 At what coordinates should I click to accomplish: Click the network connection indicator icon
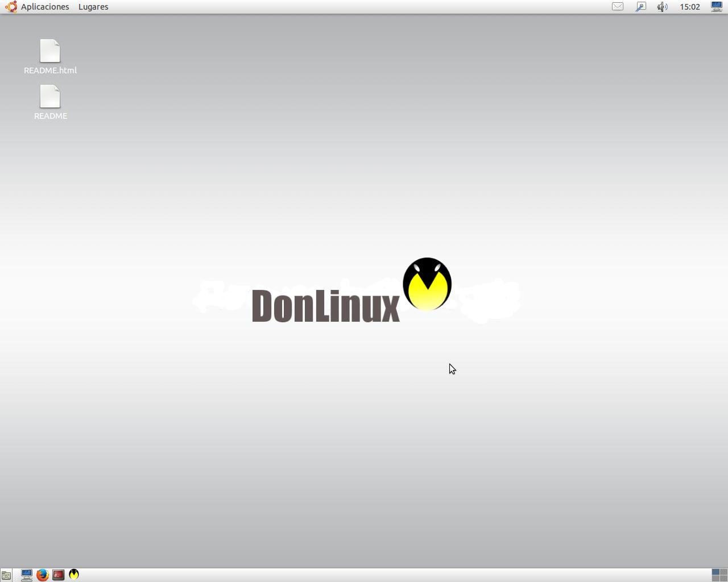(640, 7)
